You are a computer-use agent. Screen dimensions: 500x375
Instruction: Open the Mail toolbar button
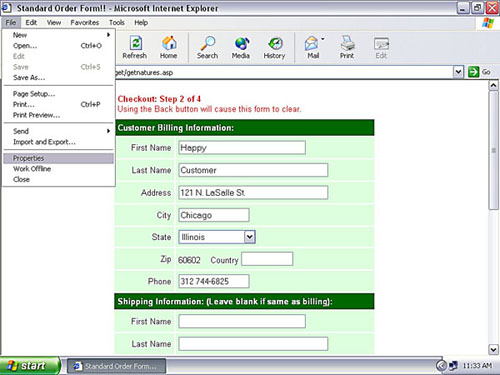point(312,47)
